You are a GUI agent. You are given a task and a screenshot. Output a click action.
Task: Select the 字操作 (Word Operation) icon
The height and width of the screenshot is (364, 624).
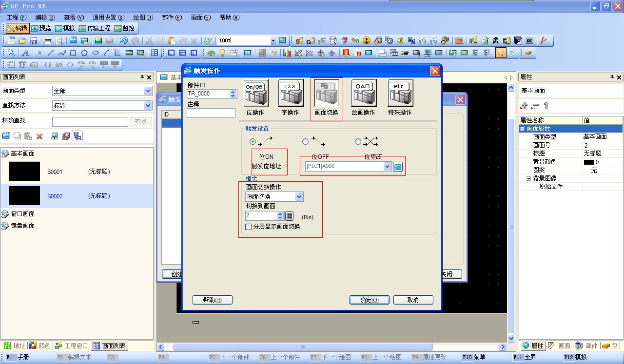click(x=291, y=94)
